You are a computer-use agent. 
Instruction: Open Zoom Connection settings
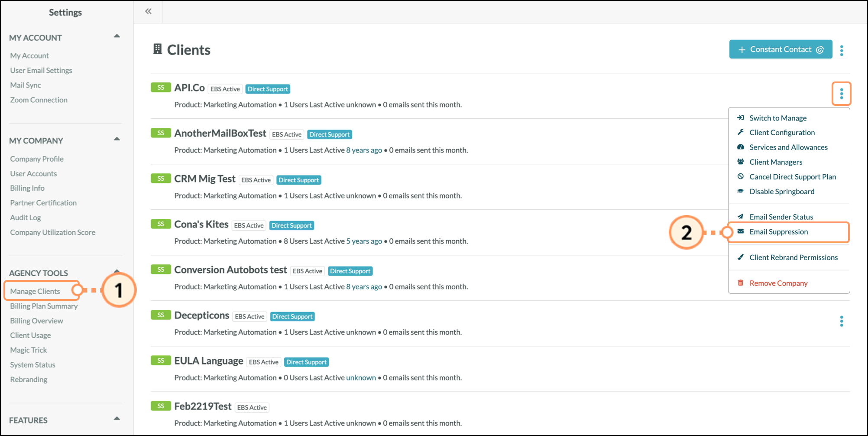point(39,100)
